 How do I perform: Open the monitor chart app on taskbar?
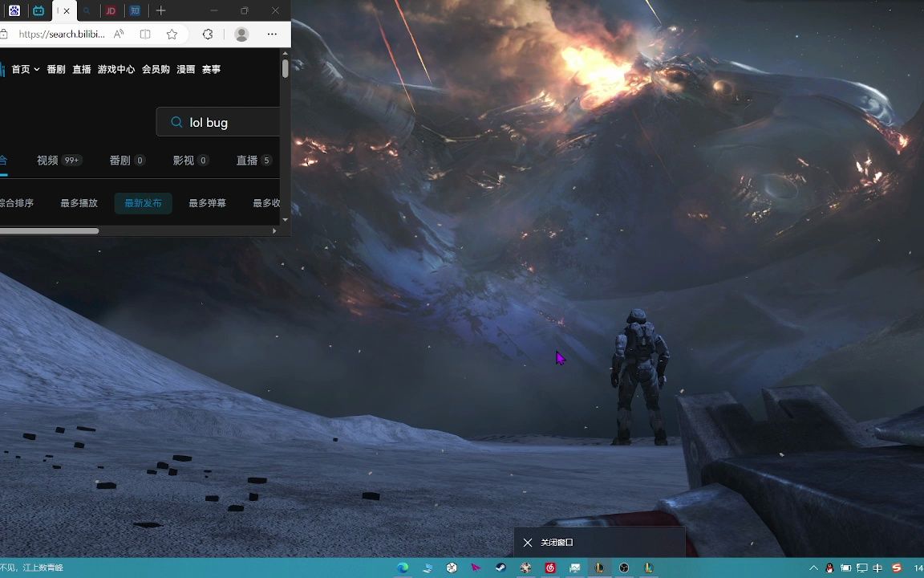[x=574, y=568]
